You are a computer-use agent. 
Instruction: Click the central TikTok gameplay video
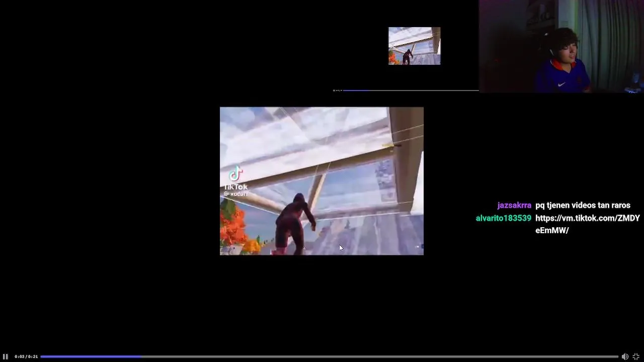tap(321, 181)
